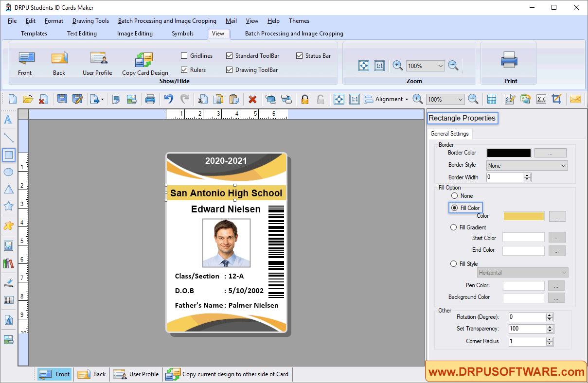Click the Open folder toolbar icon
The height and width of the screenshot is (383, 588).
pos(28,99)
